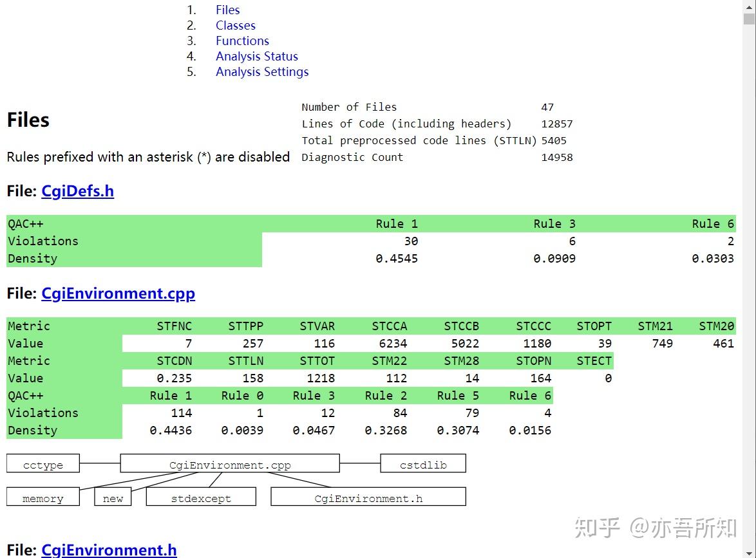Screen dimensions: 756x558
Task: Select the stdexcept box in the diagram
Action: [x=200, y=496]
